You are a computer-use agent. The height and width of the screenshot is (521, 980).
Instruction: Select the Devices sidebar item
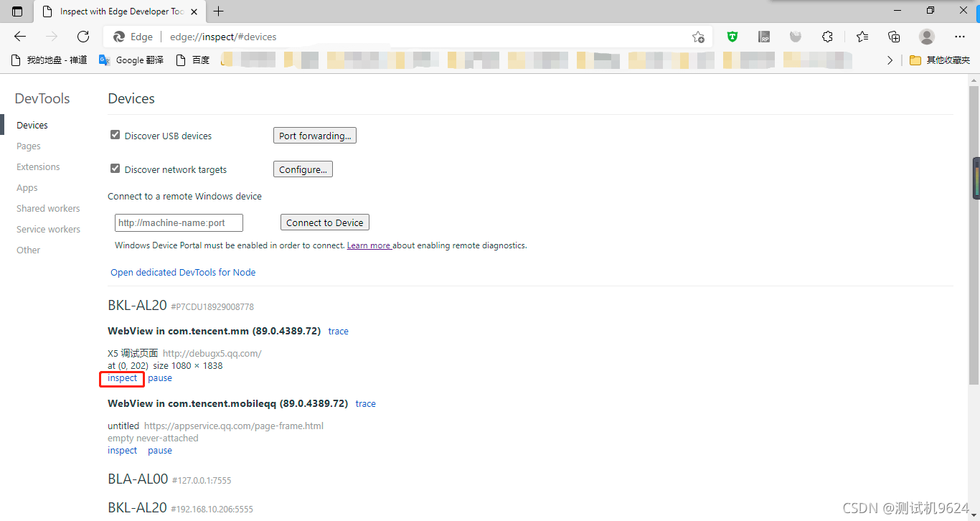32,125
